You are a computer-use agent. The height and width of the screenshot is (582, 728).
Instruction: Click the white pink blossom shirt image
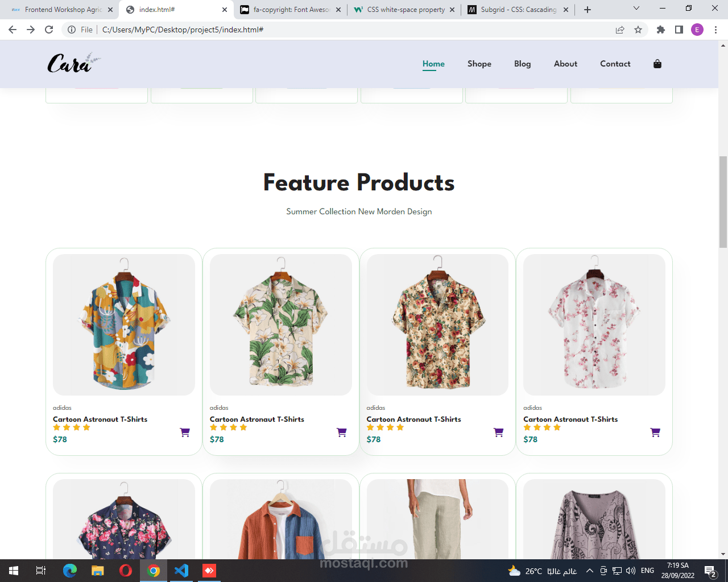click(594, 325)
